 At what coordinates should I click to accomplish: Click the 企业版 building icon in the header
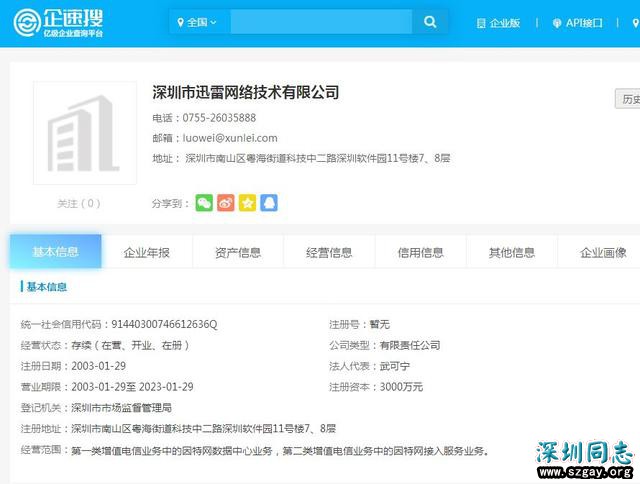pos(481,23)
